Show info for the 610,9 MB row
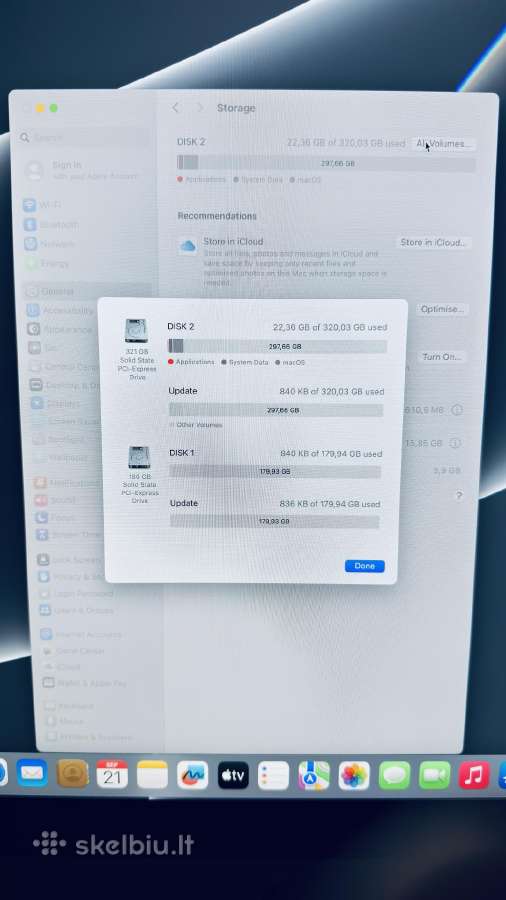506x900 pixels. coord(457,410)
